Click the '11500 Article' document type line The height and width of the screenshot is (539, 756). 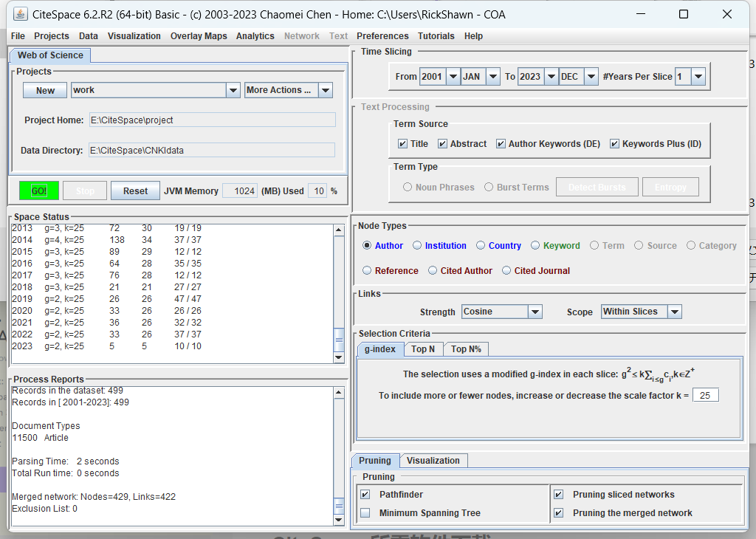pos(40,438)
